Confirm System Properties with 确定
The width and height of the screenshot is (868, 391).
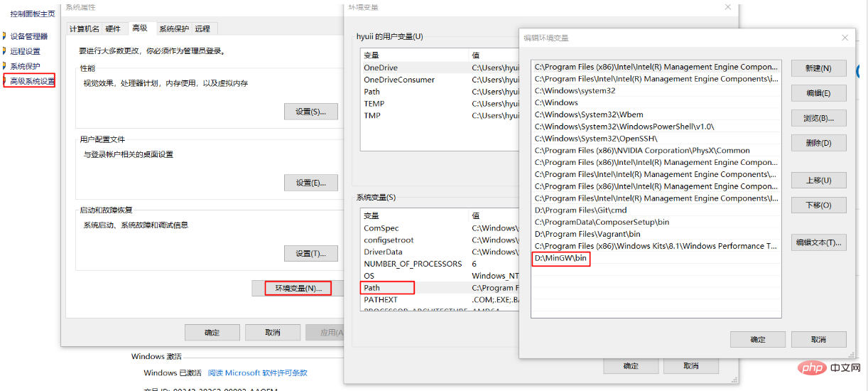(x=212, y=333)
